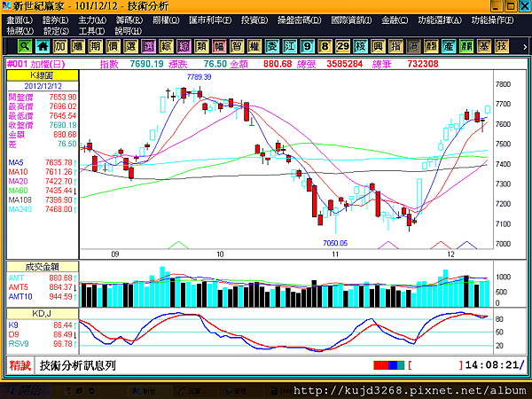Image resolution: width=532 pixels, height=399 pixels.
Task: Open the 智 toolbar icon
Action: tap(237, 46)
